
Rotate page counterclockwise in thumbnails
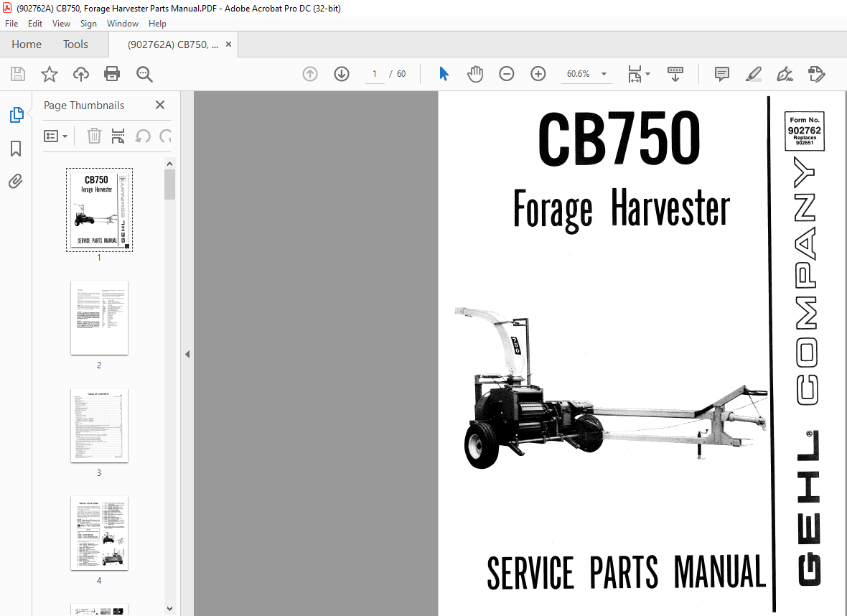[x=143, y=136]
